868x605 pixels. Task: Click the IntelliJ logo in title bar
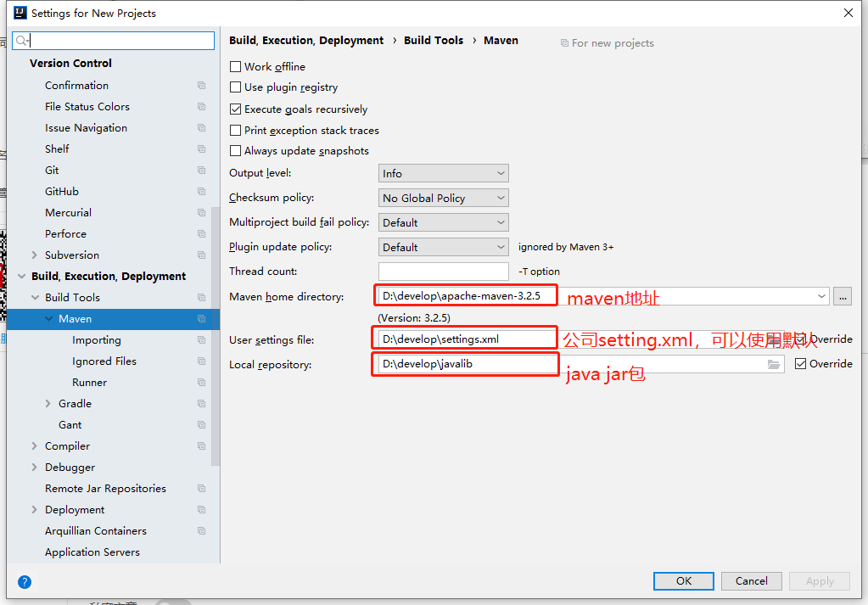tap(20, 13)
